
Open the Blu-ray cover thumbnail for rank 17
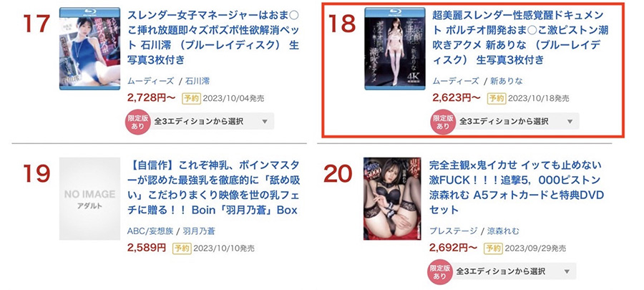pyautogui.click(x=89, y=49)
